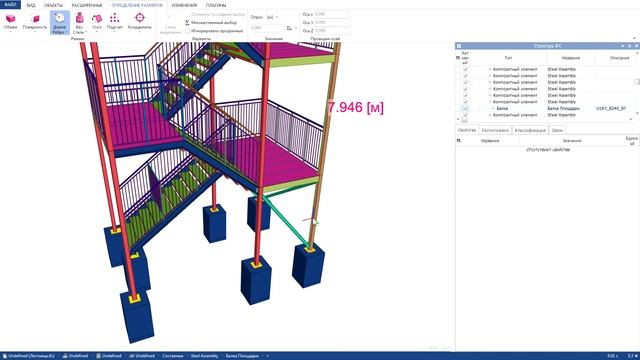This screenshot has width=640, height=360.
Task: Open the column chooser icon in the properties table
Action: click(x=458, y=140)
